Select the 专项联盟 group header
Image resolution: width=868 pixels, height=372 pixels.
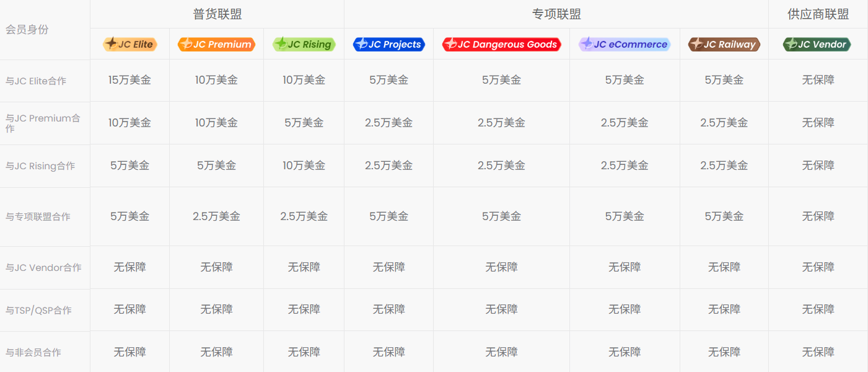[556, 14]
